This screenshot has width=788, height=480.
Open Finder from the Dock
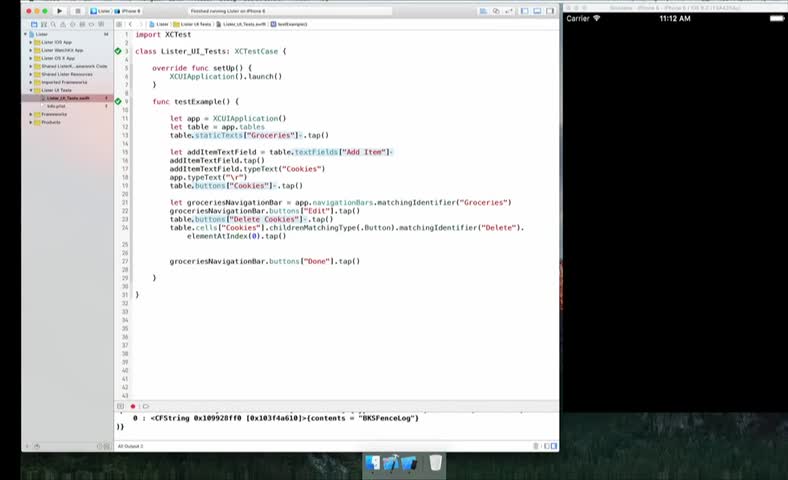tap(373, 463)
